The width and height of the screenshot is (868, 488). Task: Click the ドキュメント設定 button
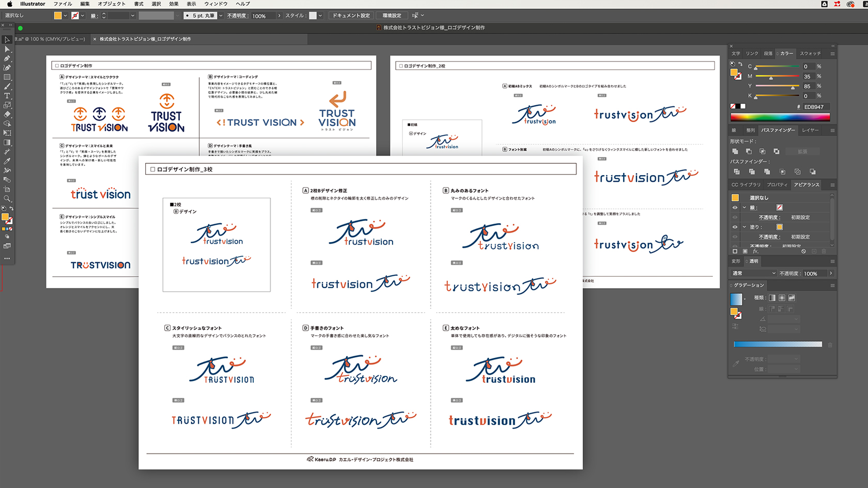tap(351, 15)
